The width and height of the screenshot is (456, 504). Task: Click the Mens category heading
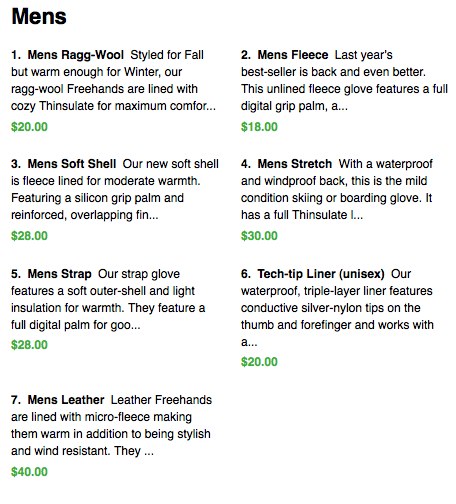click(39, 16)
